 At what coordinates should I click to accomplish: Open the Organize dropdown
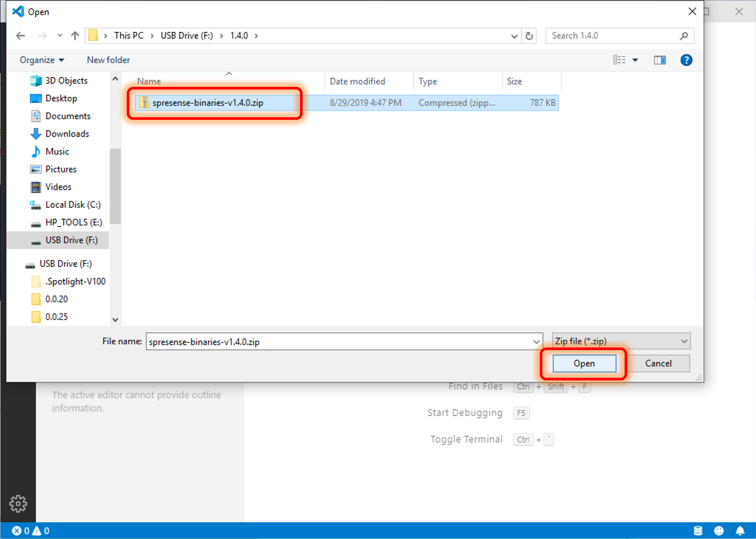point(41,60)
